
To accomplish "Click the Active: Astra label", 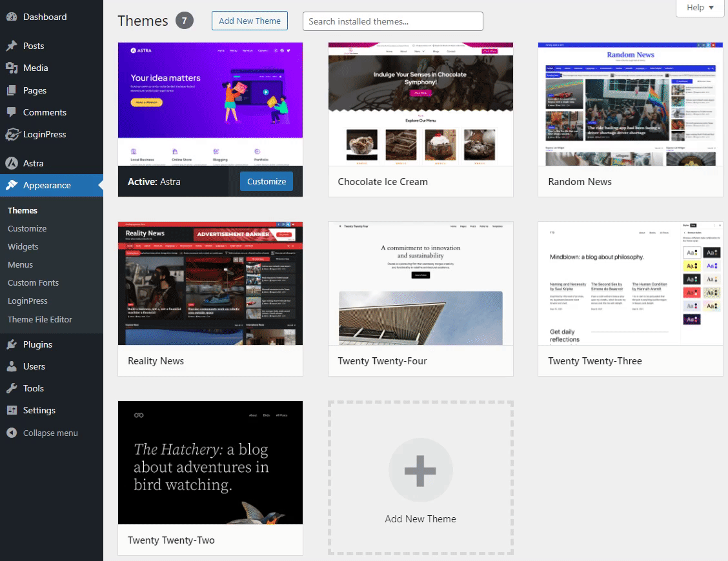I will click(154, 182).
